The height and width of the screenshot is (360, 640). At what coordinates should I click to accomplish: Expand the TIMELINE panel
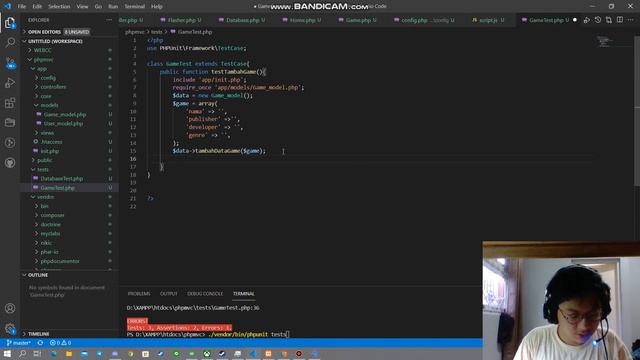(x=70, y=334)
